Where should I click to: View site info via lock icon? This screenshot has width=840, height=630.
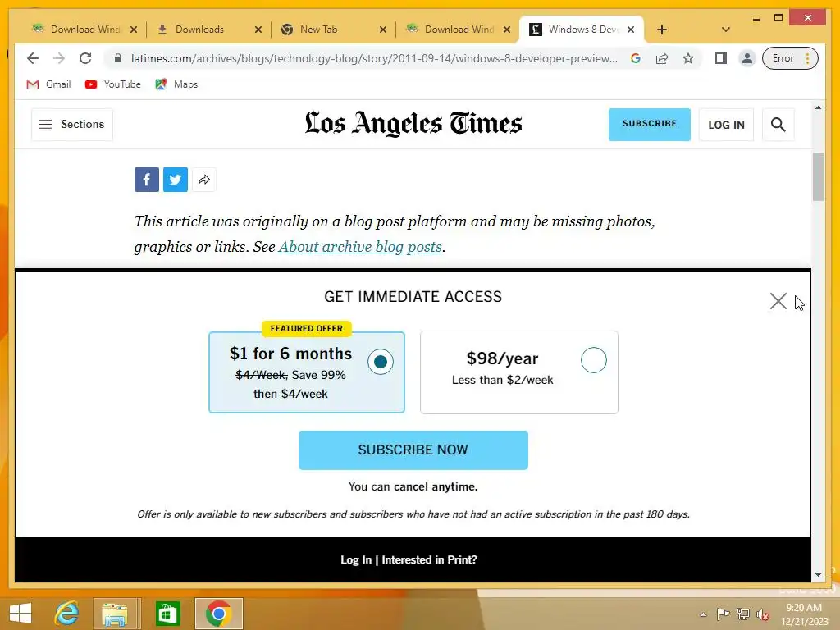click(x=118, y=58)
